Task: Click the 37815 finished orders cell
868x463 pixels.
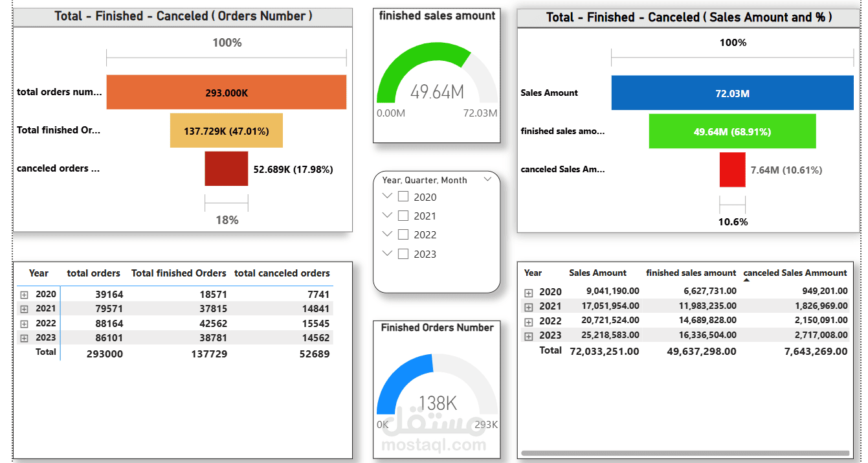Action: (x=212, y=309)
